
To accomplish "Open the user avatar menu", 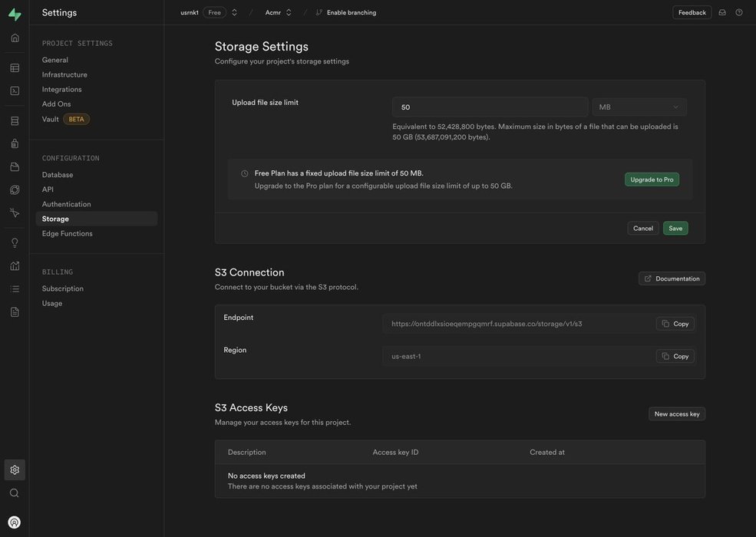I will 15,522.
